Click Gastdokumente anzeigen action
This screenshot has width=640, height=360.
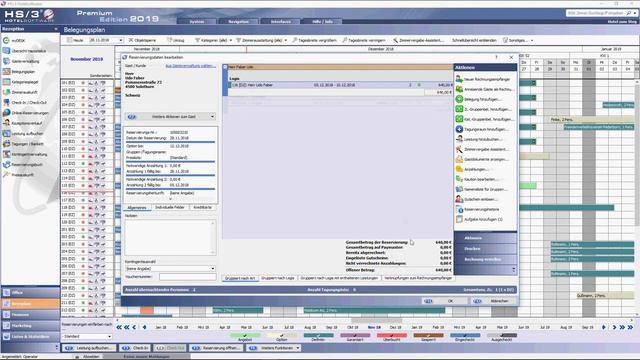tap(486, 159)
